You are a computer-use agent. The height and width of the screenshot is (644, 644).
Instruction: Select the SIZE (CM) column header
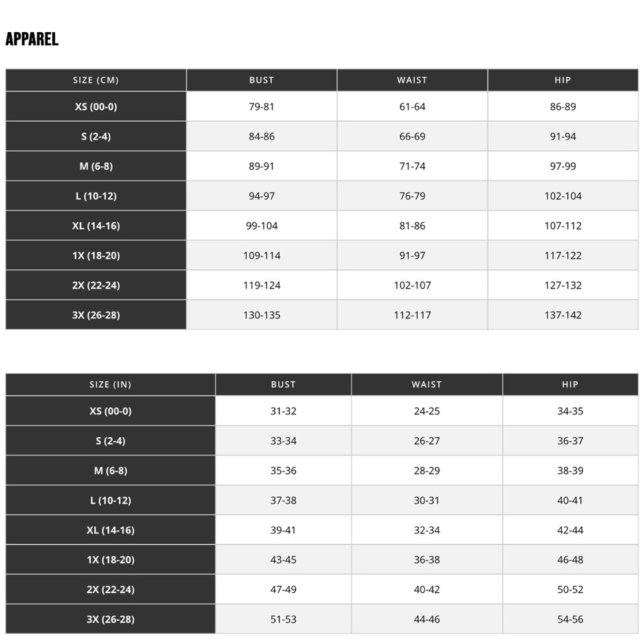tap(96, 80)
